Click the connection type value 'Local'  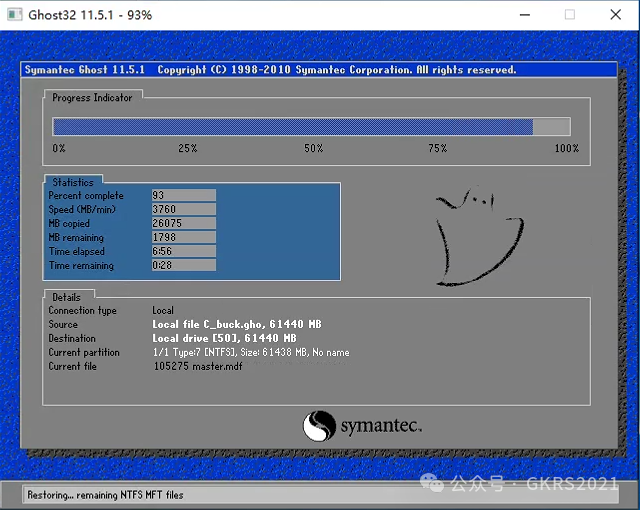[163, 310]
